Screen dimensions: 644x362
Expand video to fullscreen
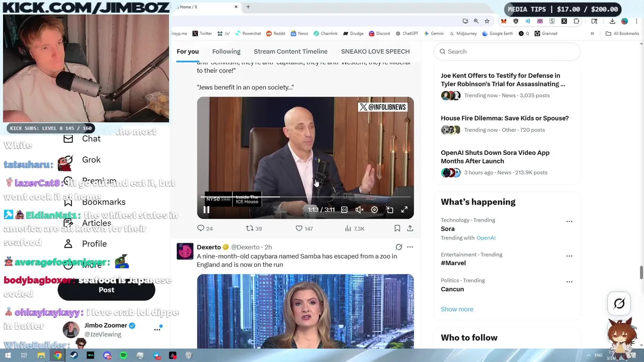(x=405, y=210)
